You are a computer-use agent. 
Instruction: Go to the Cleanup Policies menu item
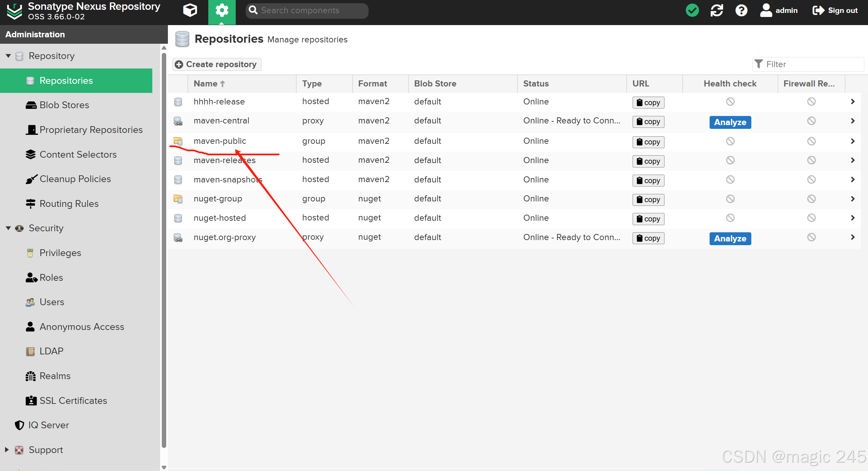click(x=75, y=179)
